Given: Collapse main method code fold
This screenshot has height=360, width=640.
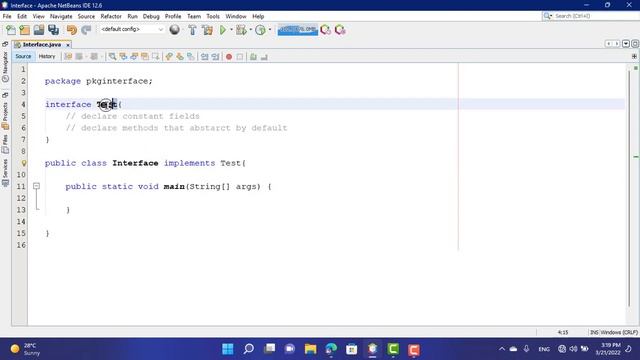Looking at the screenshot, I should coord(36,186).
